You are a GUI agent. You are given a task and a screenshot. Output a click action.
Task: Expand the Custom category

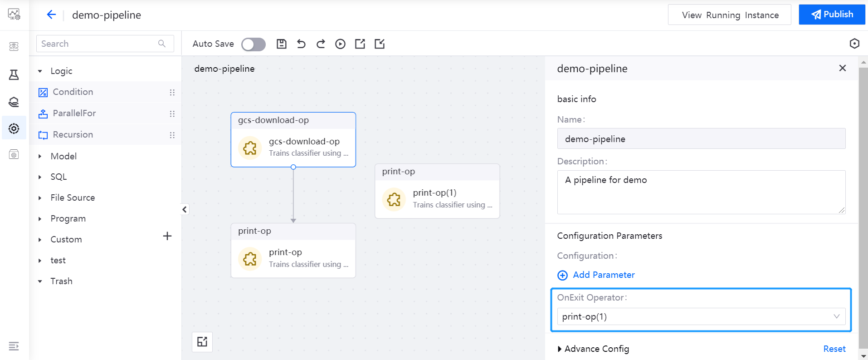click(x=40, y=240)
